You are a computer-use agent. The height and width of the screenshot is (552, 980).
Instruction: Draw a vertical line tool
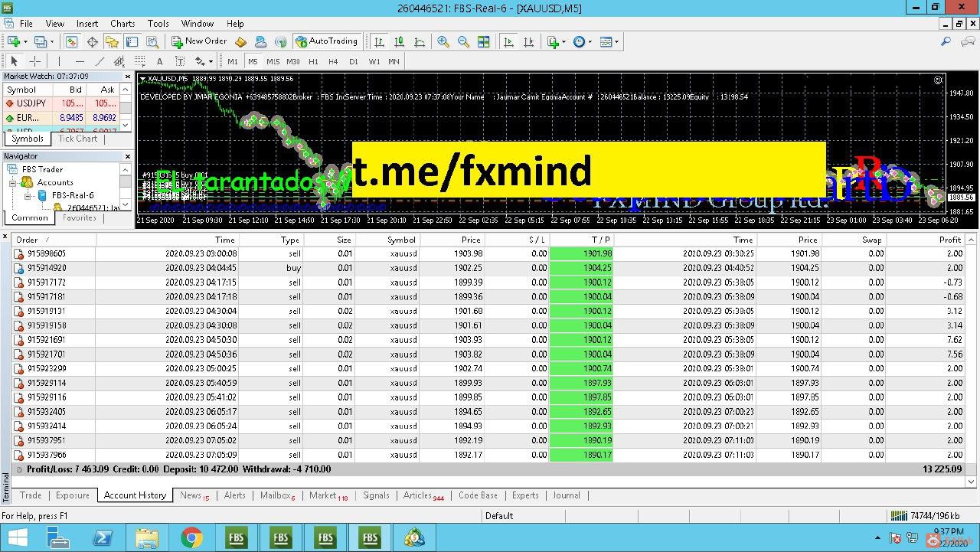point(59,61)
